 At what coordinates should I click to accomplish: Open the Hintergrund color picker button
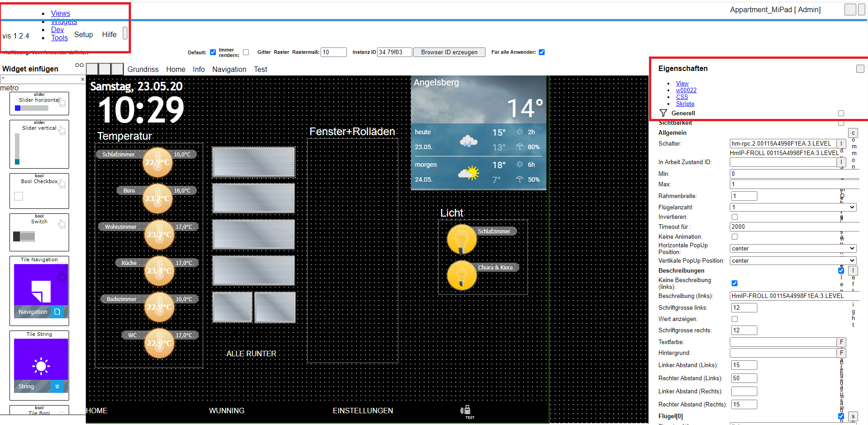[841, 353]
